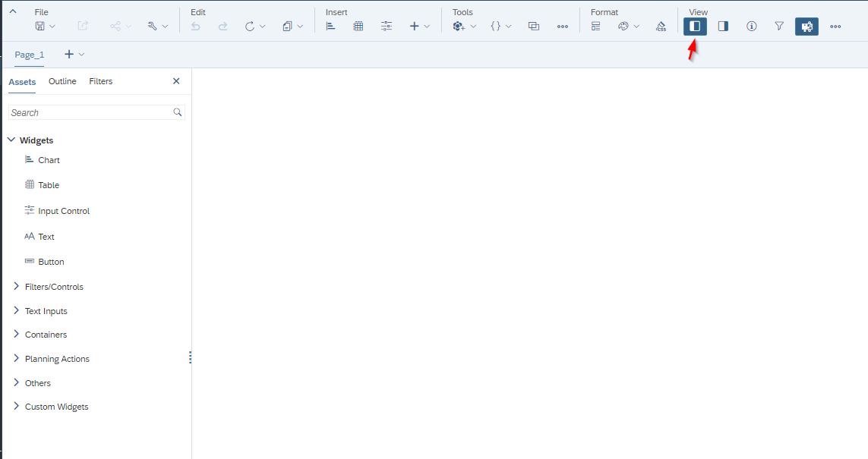This screenshot has height=459, width=868.
Task: Expand the Filters/Controls section
Action: [x=16, y=287]
